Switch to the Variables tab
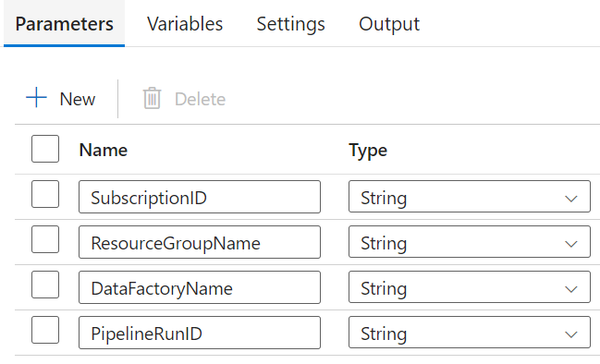Image resolution: width=600 pixels, height=364 pixels. pyautogui.click(x=185, y=24)
